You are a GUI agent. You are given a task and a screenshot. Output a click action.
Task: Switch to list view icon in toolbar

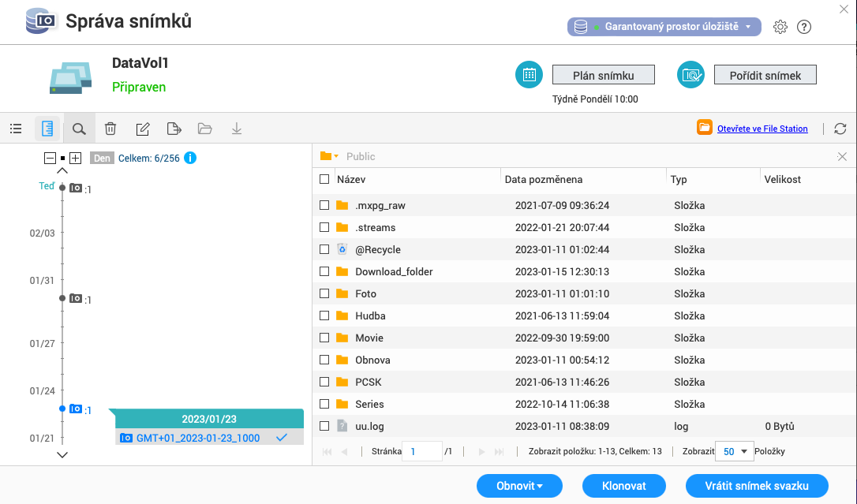(16, 129)
